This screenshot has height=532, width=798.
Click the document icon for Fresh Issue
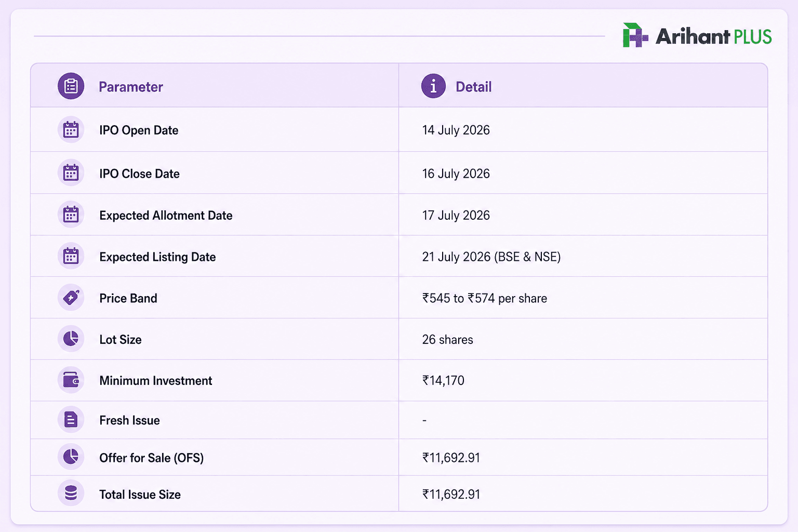[71, 420]
